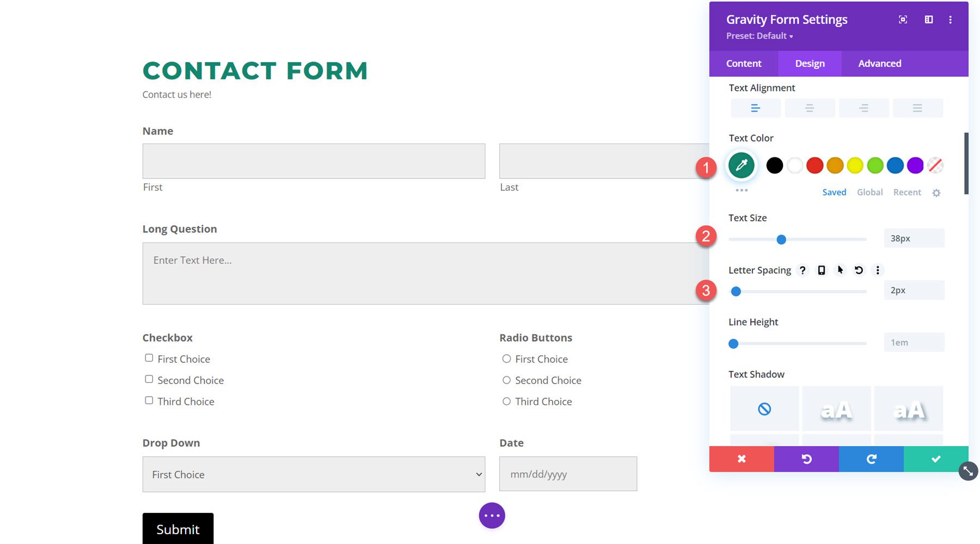Image resolution: width=980 pixels, height=544 pixels.
Task: Open the three-dot options menu in header
Action: pyautogui.click(x=951, y=20)
